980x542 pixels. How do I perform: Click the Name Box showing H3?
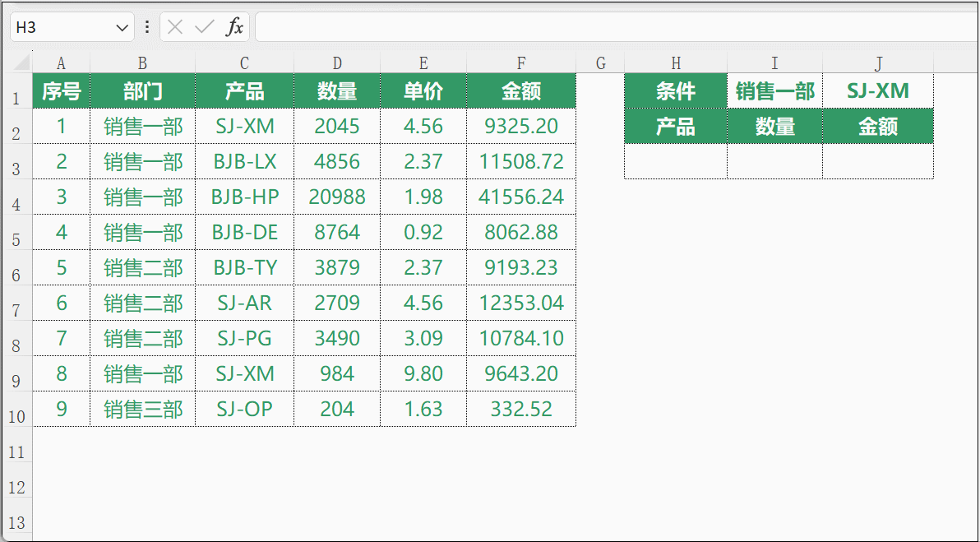coord(72,27)
